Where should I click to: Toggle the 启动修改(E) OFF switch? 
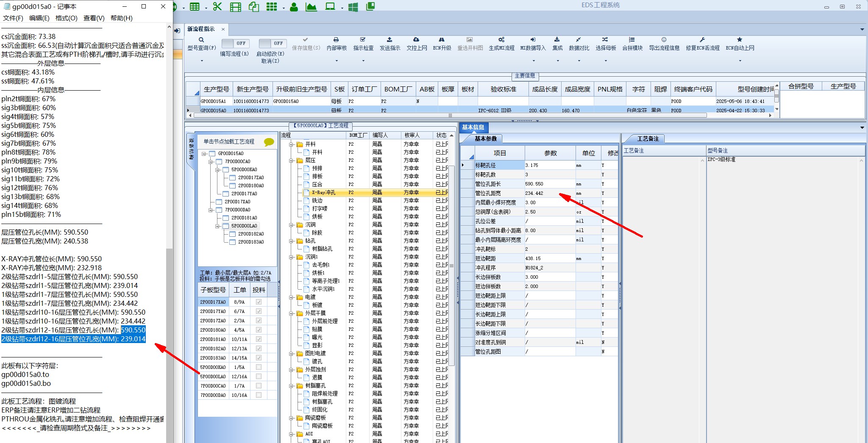(x=273, y=43)
